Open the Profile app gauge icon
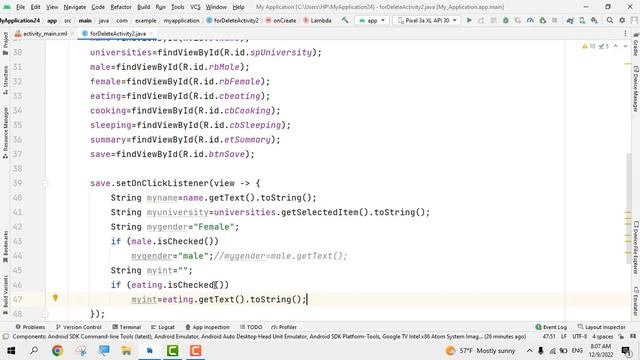The height and width of the screenshot is (360, 640). tap(530, 20)
